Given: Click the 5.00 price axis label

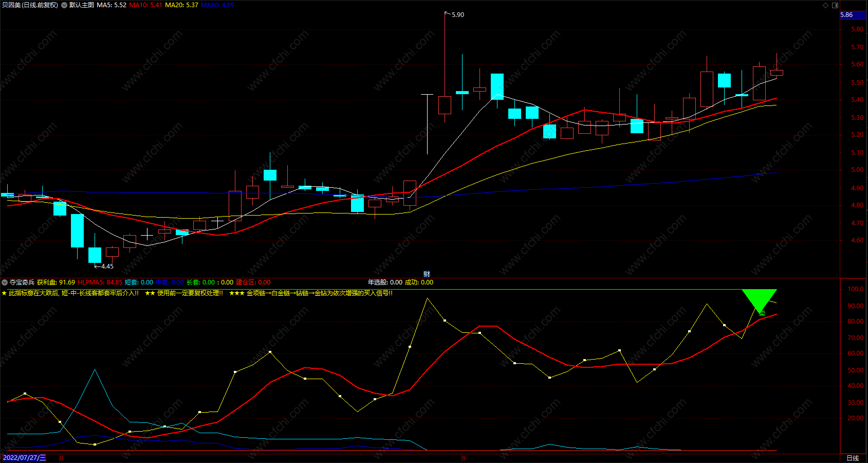Looking at the screenshot, I should [x=857, y=170].
